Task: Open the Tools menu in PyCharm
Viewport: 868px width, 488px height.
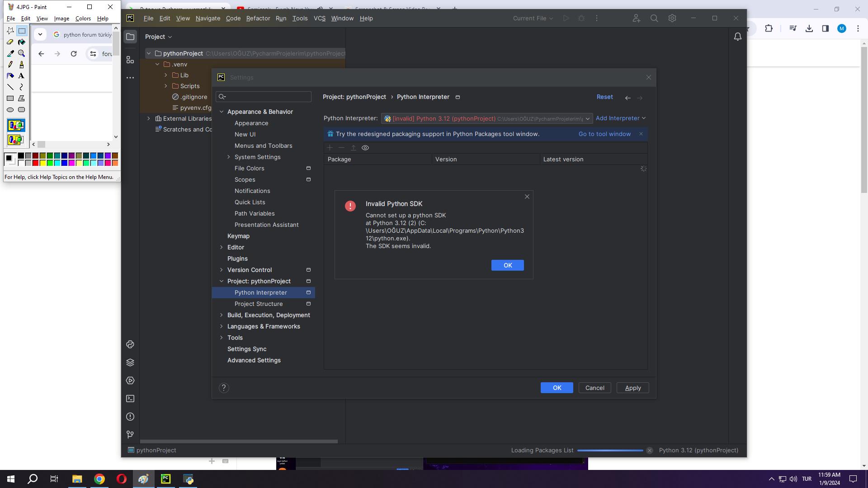Action: click(x=300, y=18)
